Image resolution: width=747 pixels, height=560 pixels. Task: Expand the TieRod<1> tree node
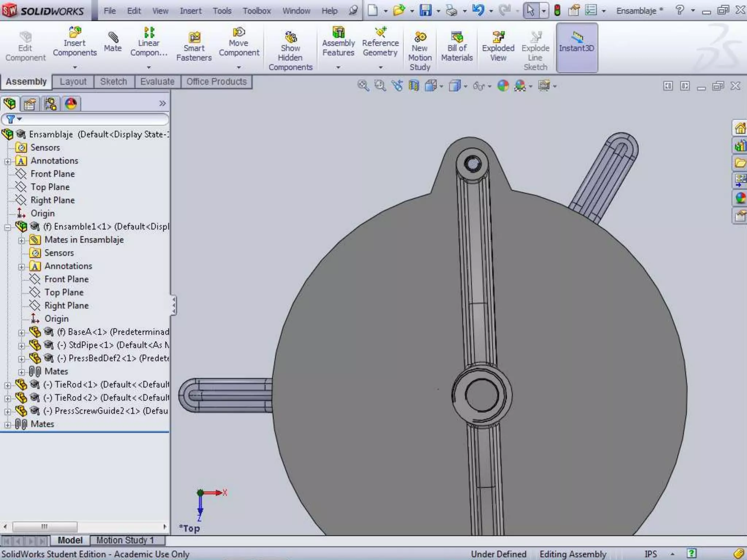[x=7, y=385]
